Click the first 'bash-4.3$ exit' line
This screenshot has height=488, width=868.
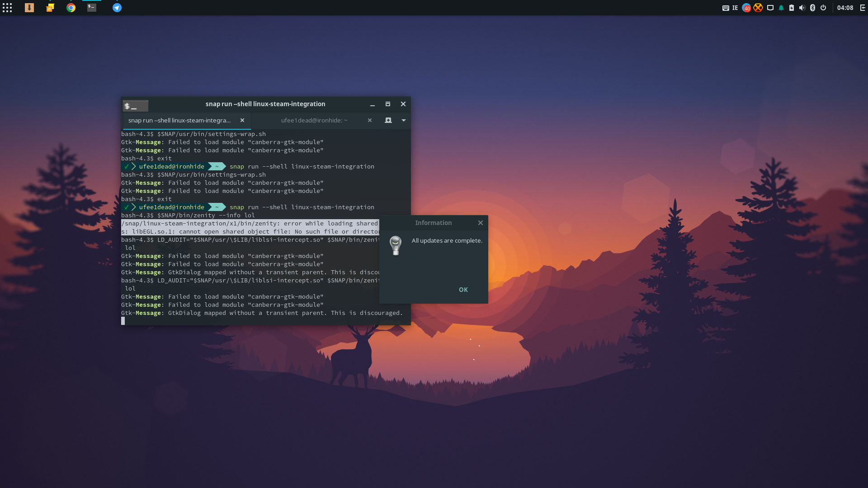(x=146, y=158)
